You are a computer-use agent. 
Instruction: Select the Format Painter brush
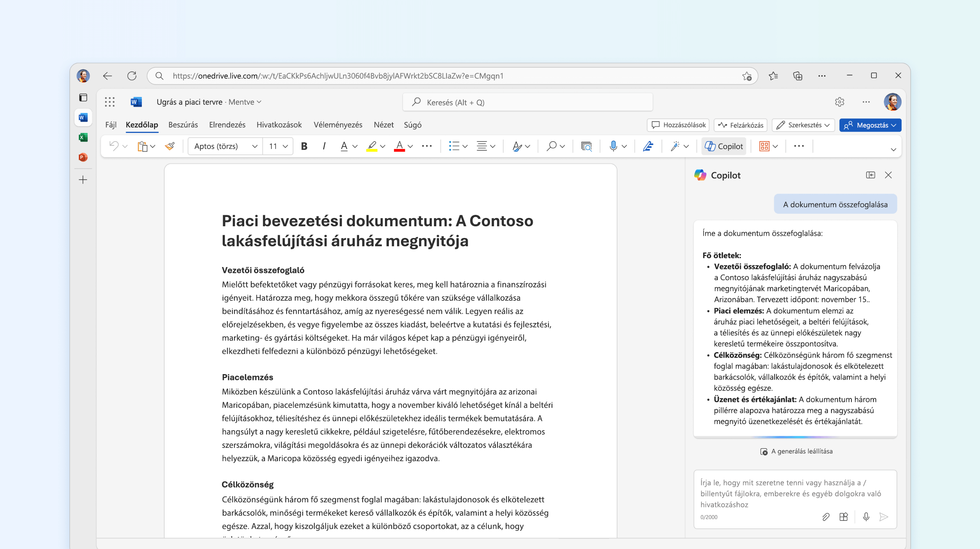pos(170,146)
